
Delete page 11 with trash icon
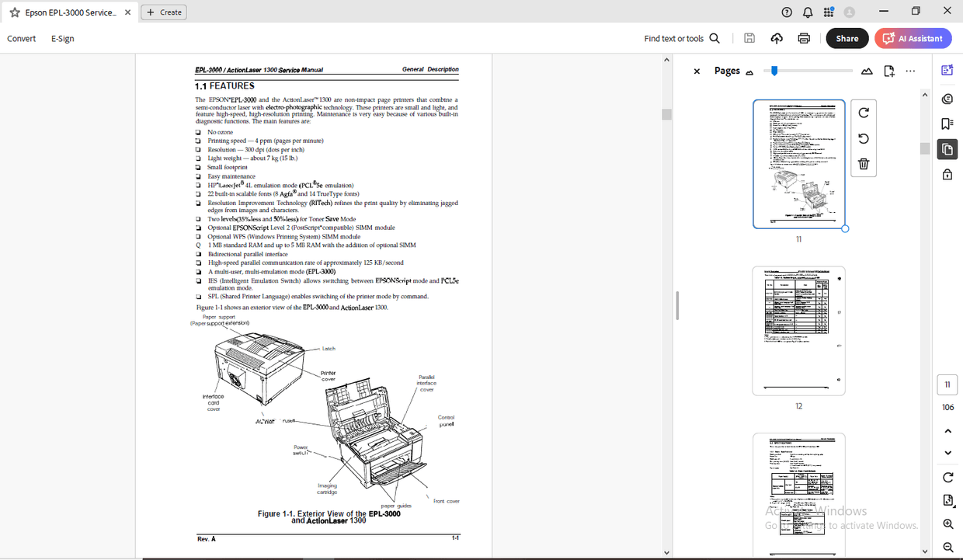pos(864,164)
